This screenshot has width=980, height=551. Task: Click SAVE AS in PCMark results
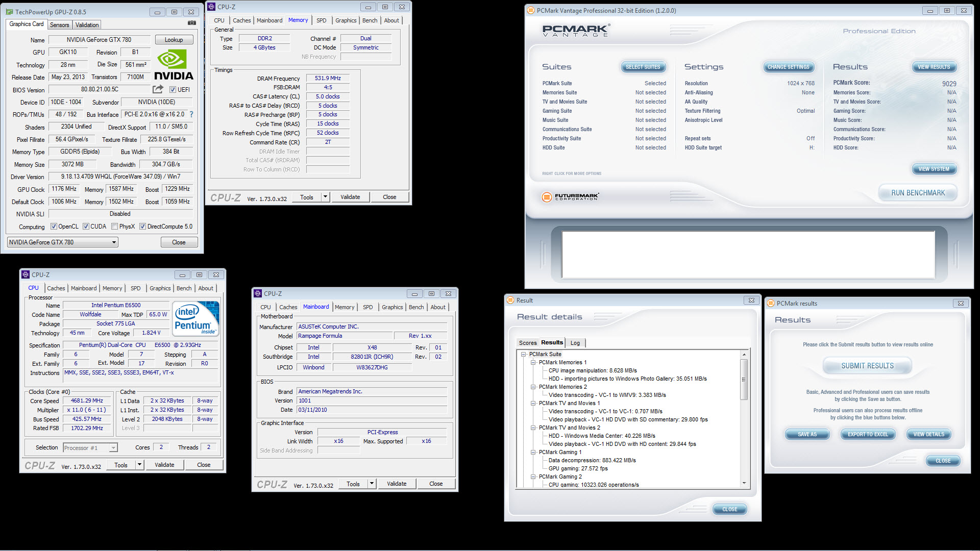click(807, 434)
